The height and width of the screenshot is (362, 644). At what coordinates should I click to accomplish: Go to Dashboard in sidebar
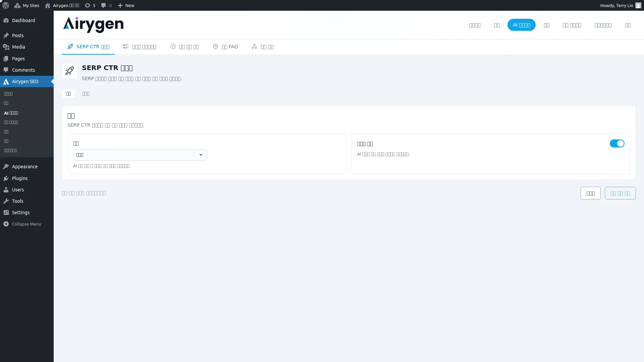point(27,20)
